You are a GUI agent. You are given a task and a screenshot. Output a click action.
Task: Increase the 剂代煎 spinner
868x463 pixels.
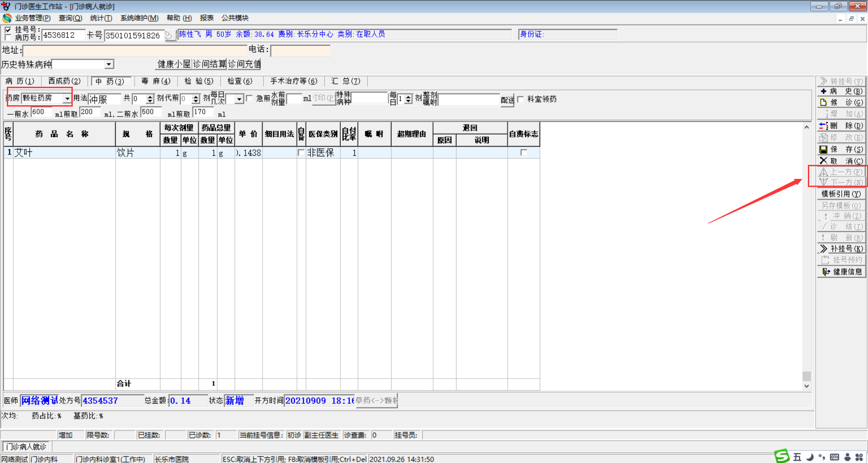196,96
